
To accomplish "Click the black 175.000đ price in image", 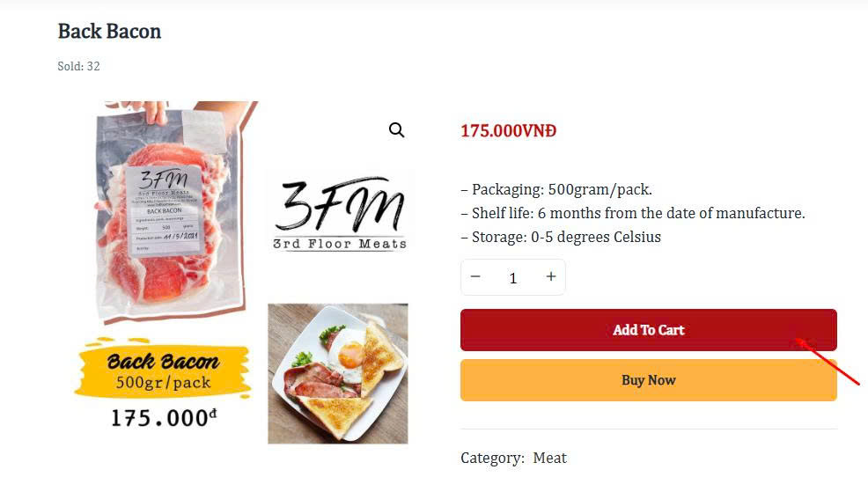I will coord(163,418).
